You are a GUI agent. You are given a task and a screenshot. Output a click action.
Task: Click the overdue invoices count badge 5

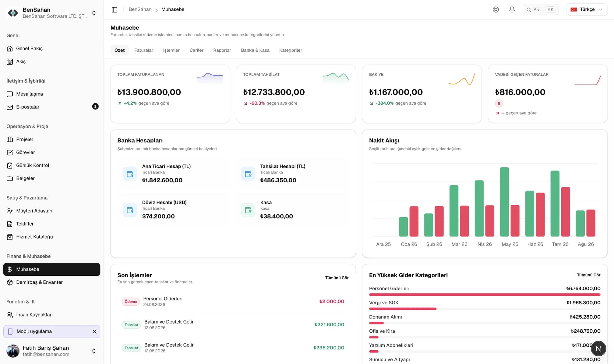pos(499,103)
